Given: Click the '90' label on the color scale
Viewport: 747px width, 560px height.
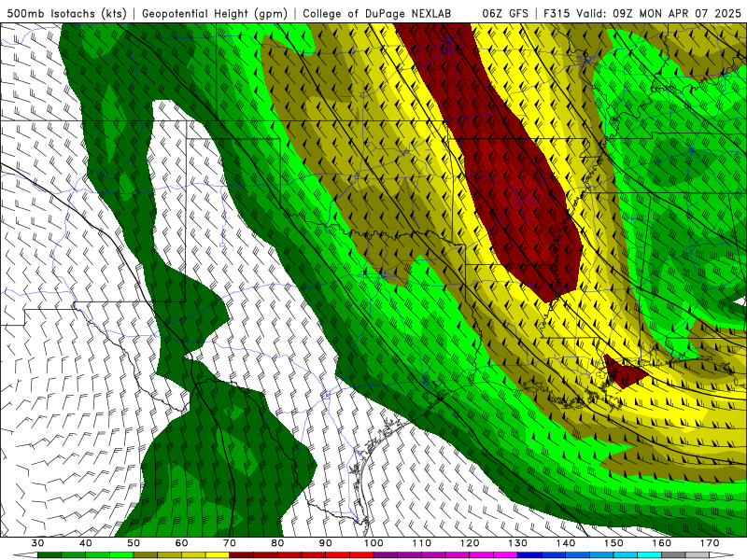Looking at the screenshot, I should [x=326, y=543].
